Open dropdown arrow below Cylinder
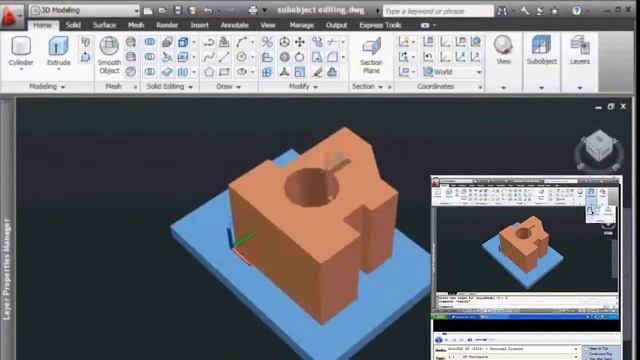640x360 pixels. point(21,69)
